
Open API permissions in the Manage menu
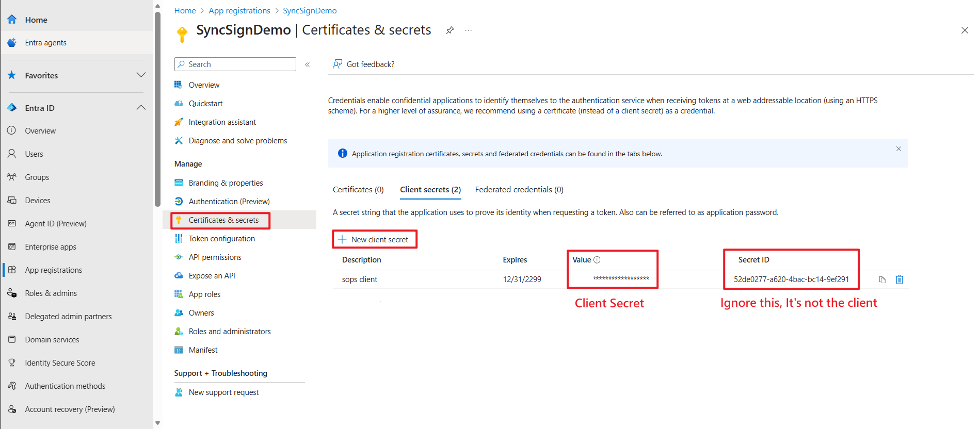(215, 257)
